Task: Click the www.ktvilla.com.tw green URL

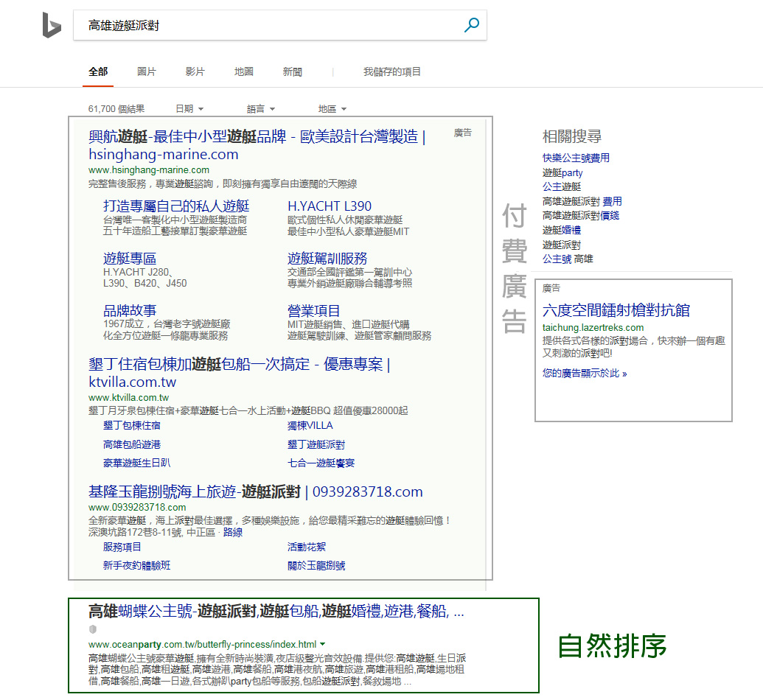Action: 128,397
